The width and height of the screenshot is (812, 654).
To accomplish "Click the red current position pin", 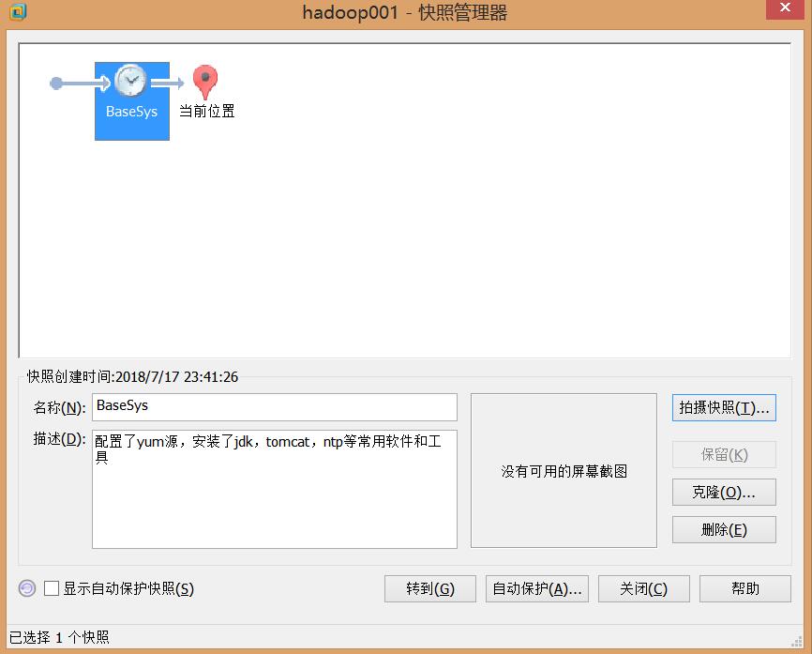I will coord(205,82).
